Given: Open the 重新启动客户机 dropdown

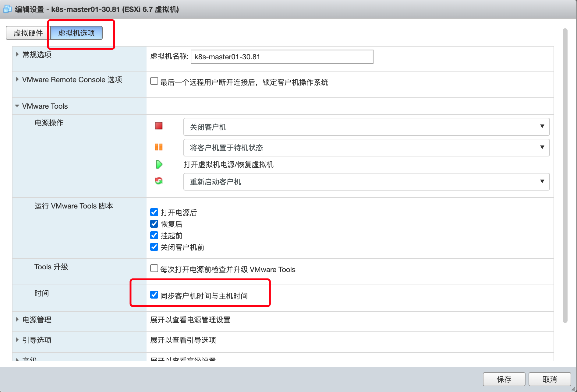Looking at the screenshot, I should pyautogui.click(x=366, y=182).
